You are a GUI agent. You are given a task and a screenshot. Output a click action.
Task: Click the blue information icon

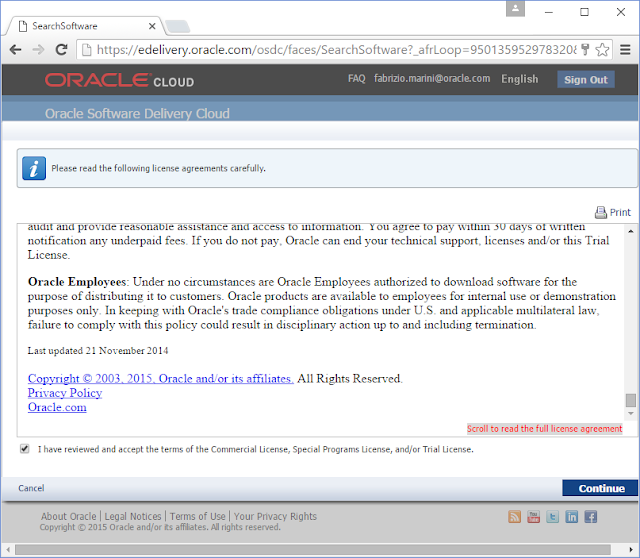pos(34,168)
